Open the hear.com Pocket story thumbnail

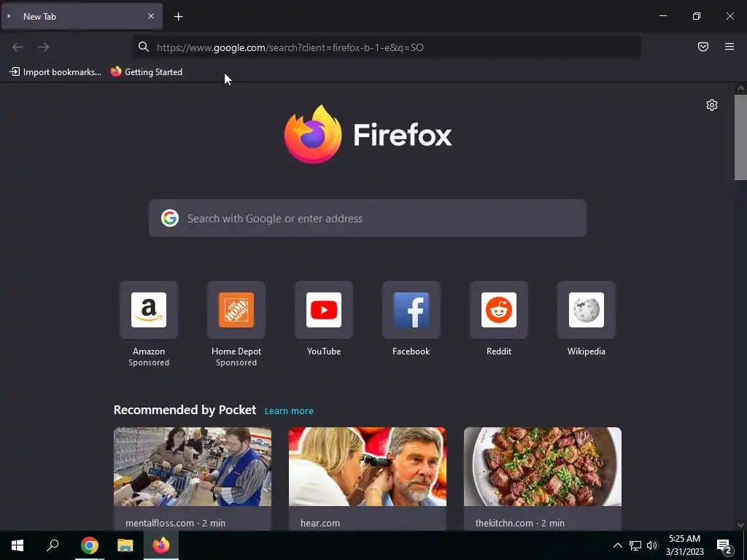coord(368,467)
